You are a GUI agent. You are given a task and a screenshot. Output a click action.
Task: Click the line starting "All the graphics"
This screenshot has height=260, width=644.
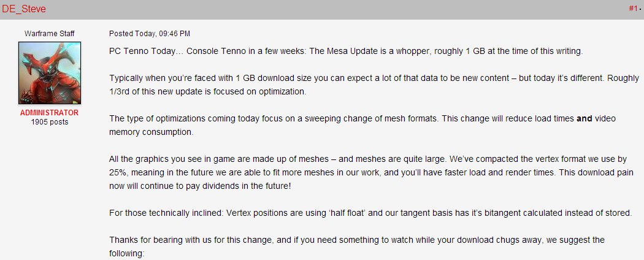pyautogui.click(x=368, y=159)
